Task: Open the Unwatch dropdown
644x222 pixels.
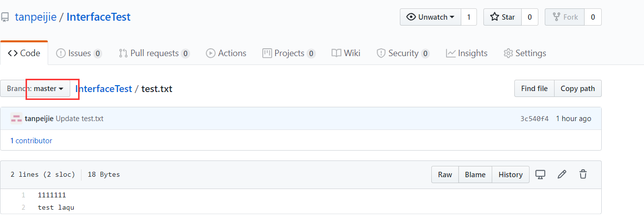Action: 430,17
